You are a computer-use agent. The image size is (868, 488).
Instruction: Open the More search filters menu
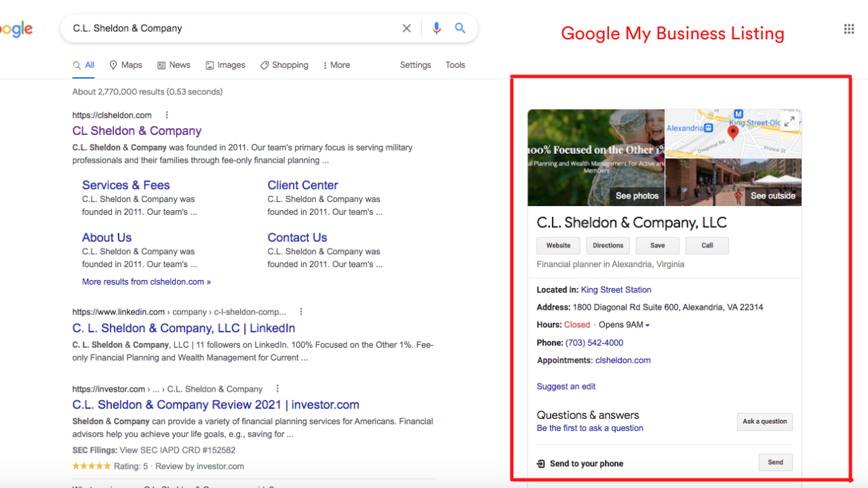click(x=336, y=65)
